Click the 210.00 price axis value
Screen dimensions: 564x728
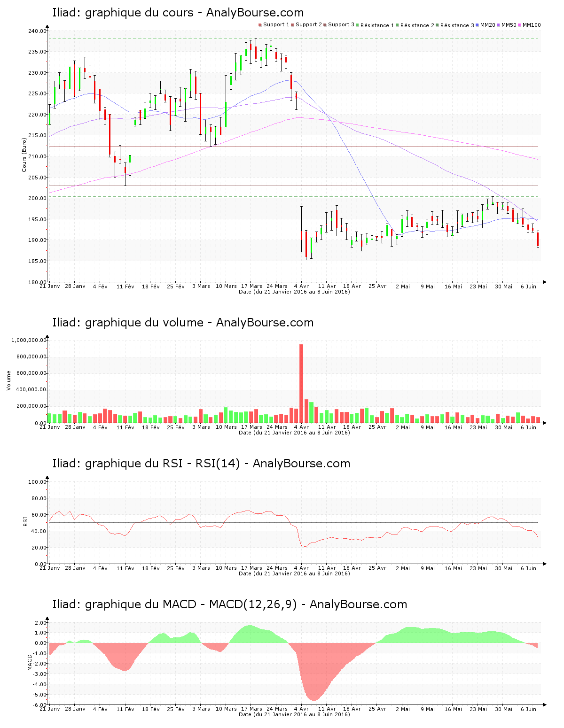pyautogui.click(x=38, y=156)
